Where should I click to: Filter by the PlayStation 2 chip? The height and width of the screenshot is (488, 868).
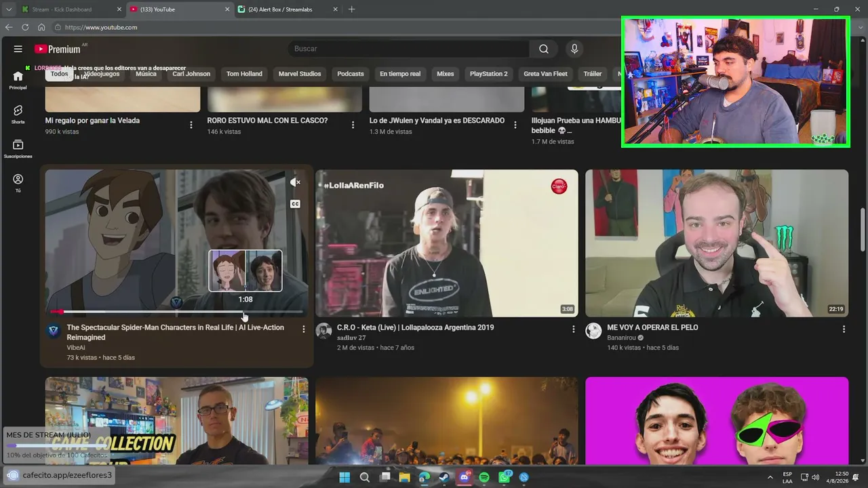pyautogui.click(x=489, y=74)
